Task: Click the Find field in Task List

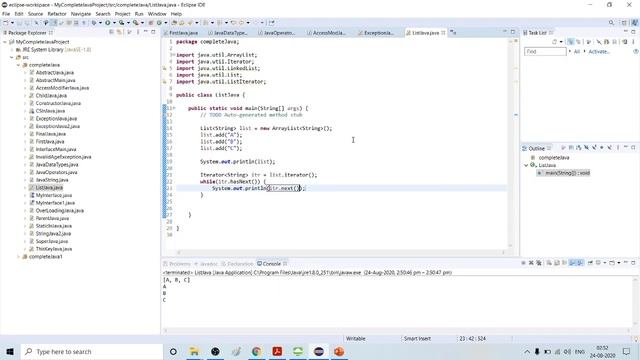Action: (545, 52)
